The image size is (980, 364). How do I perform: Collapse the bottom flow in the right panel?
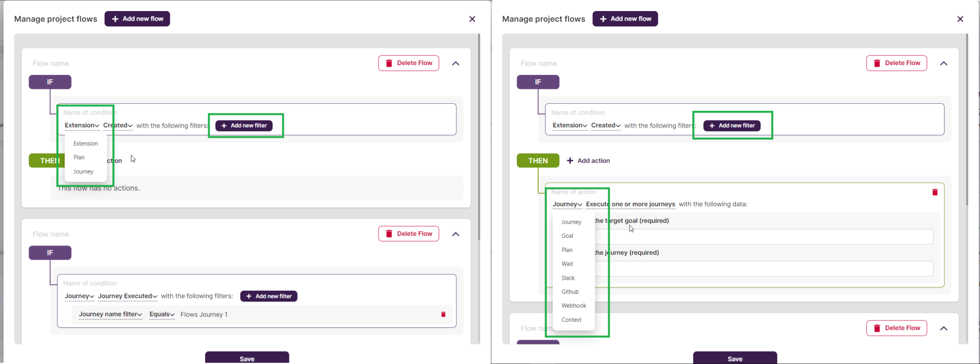click(944, 328)
